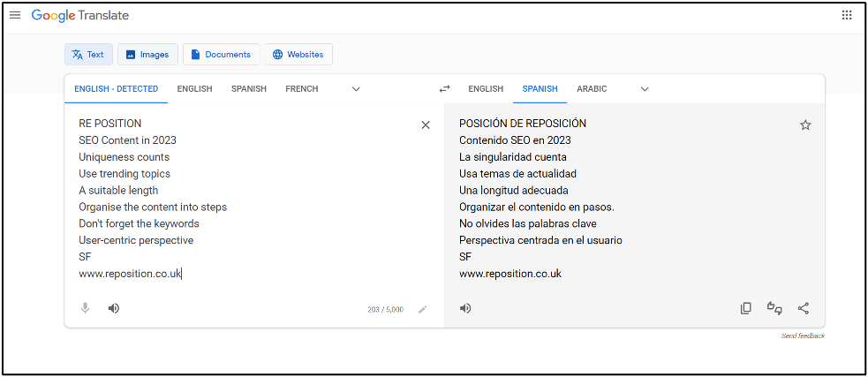
Task: Click source line 'RE POSITION'
Action: click(110, 124)
